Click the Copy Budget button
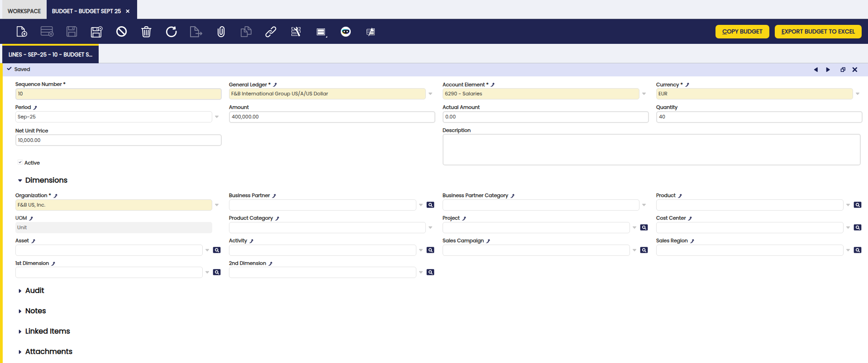868x363 pixels. click(x=742, y=32)
